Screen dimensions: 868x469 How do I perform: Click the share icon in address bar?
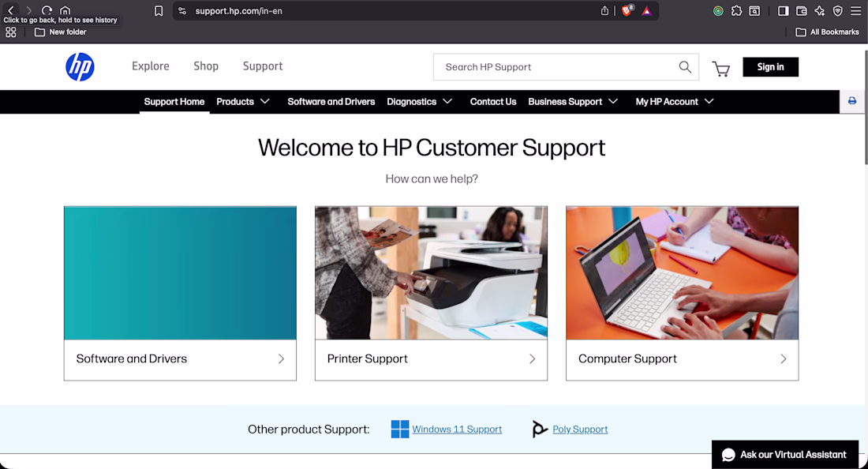604,10
